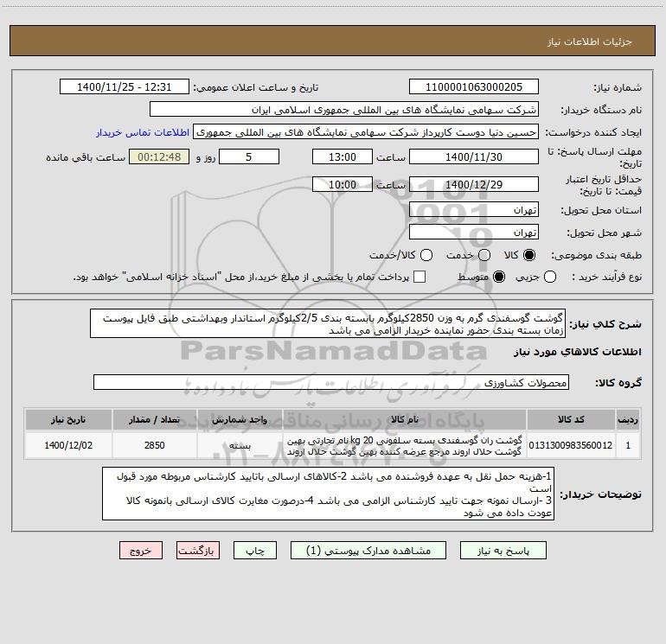This screenshot has height=644, width=666.
Task: Click the چاپ print button
Action: coord(255,551)
